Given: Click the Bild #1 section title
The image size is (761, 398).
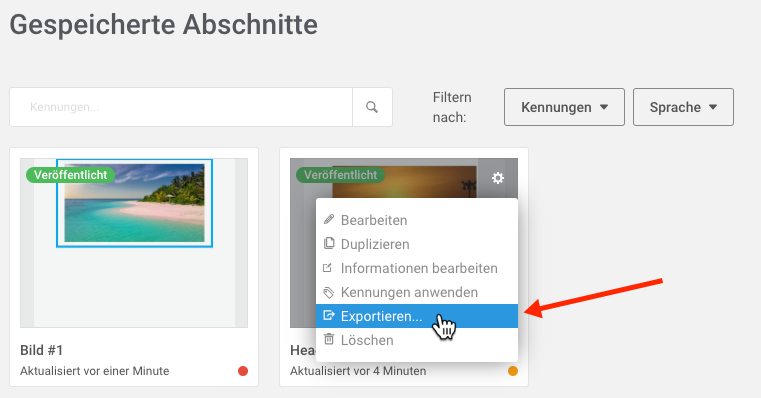Looking at the screenshot, I should 41,350.
